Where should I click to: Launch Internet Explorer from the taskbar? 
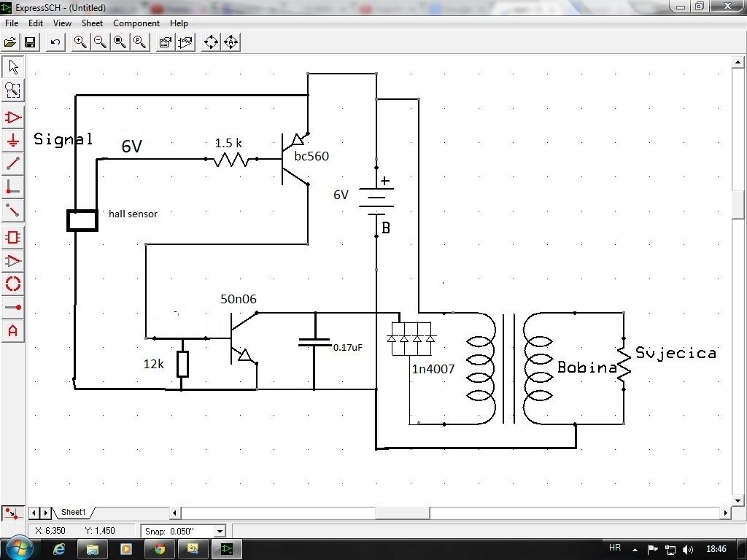[x=59, y=549]
